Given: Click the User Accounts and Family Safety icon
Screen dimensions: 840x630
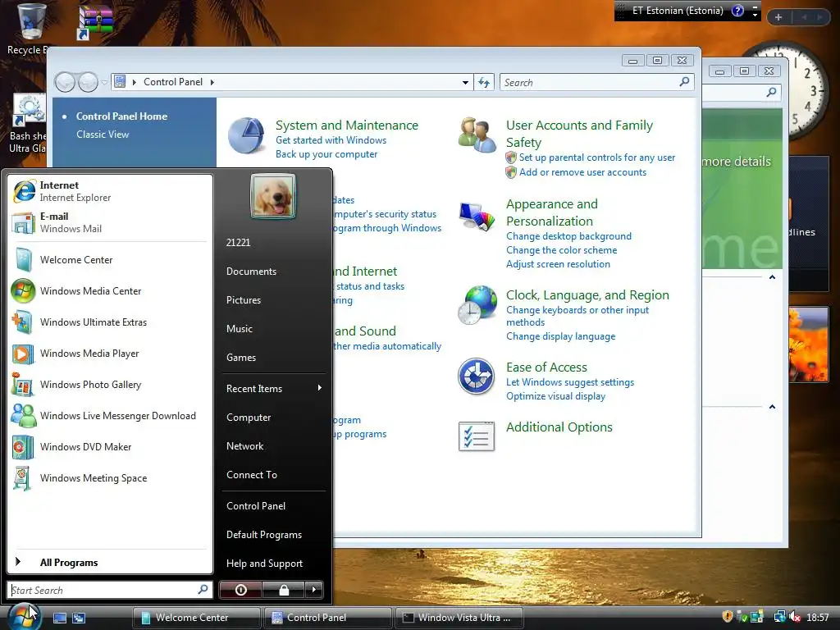Looking at the screenshot, I should [x=477, y=135].
